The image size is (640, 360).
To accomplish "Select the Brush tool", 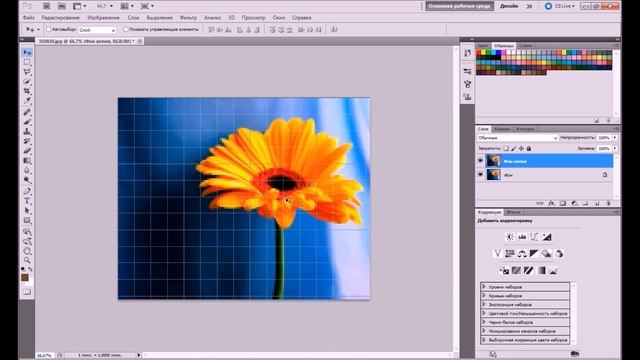I will click(27, 122).
